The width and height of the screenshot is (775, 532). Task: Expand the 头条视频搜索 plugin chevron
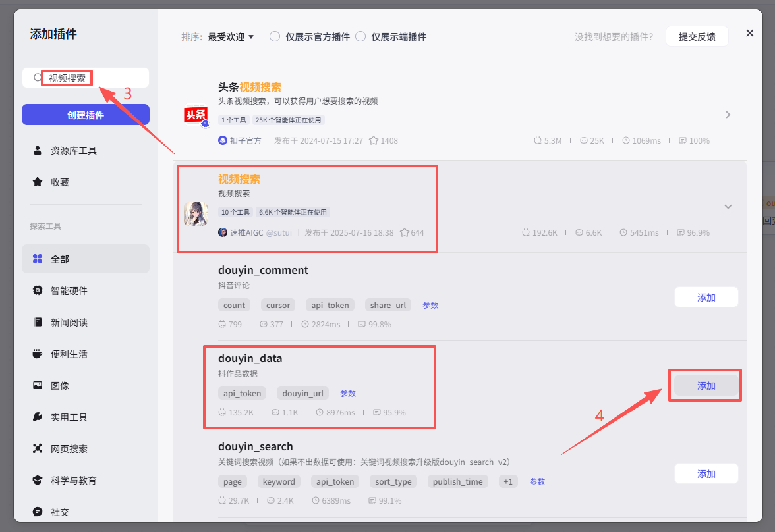tap(728, 115)
